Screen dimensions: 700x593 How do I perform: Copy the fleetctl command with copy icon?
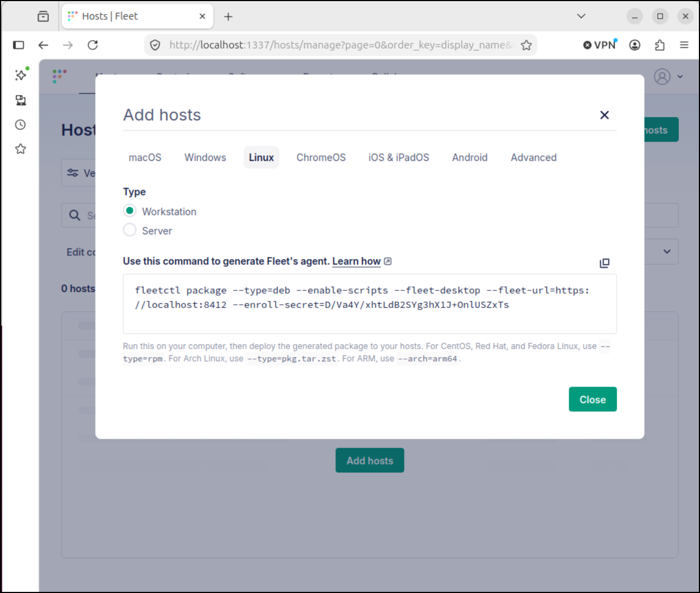pyautogui.click(x=604, y=263)
